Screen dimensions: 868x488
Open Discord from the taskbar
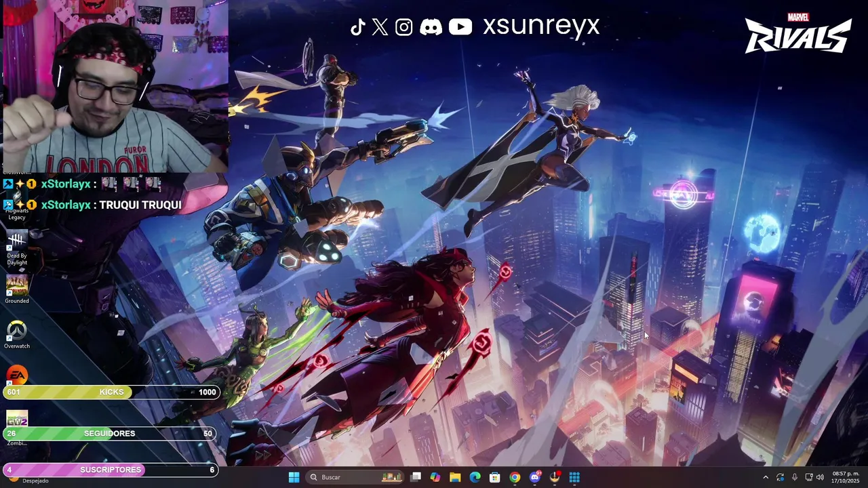[535, 477]
